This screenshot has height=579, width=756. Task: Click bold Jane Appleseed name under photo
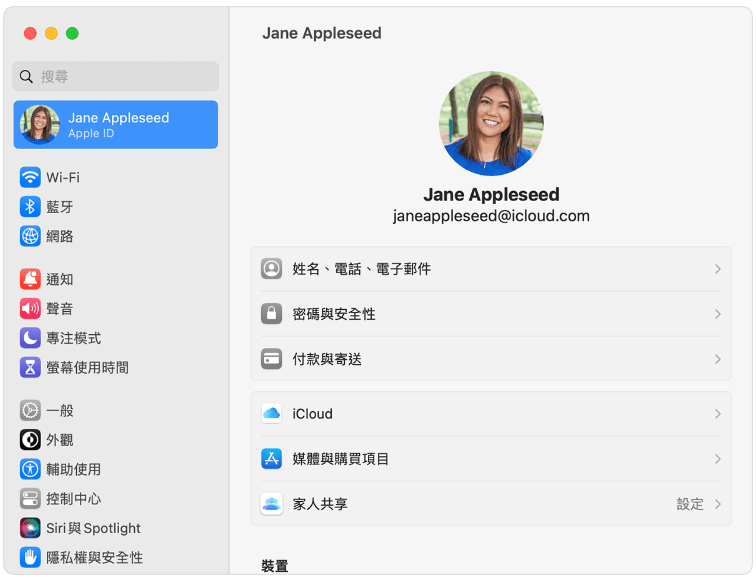coord(491,194)
